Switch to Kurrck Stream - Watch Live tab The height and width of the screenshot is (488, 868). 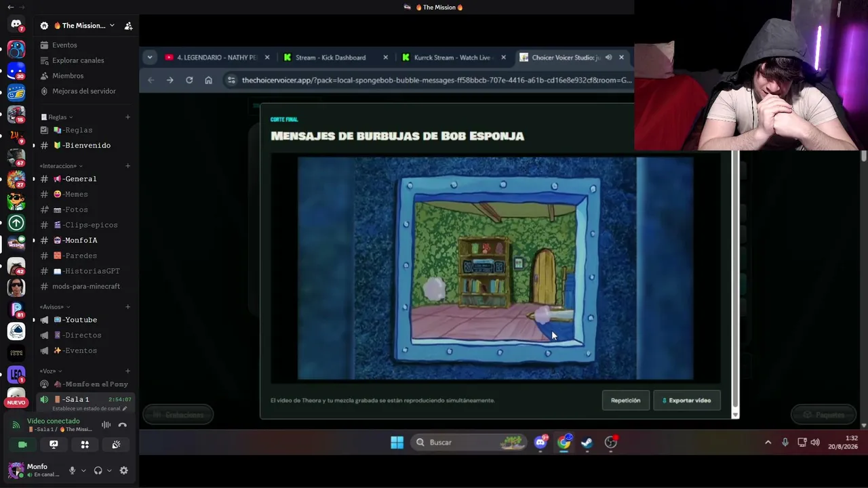(453, 58)
